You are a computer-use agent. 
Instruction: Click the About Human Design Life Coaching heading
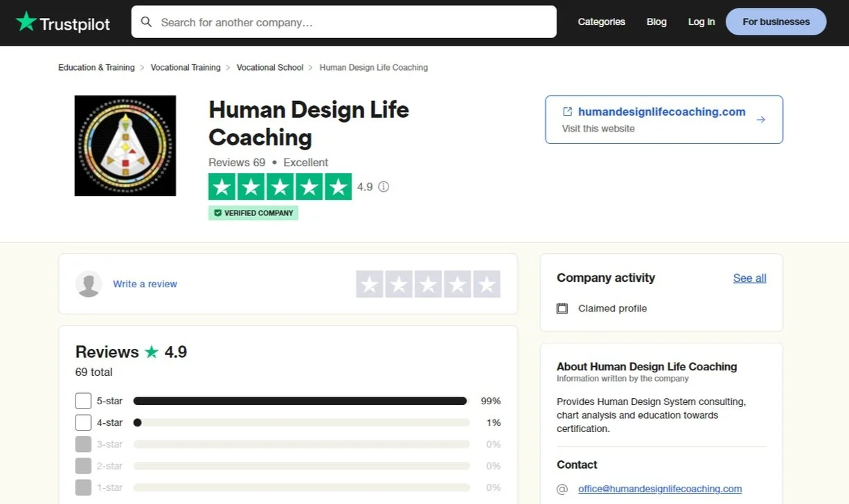point(647,366)
